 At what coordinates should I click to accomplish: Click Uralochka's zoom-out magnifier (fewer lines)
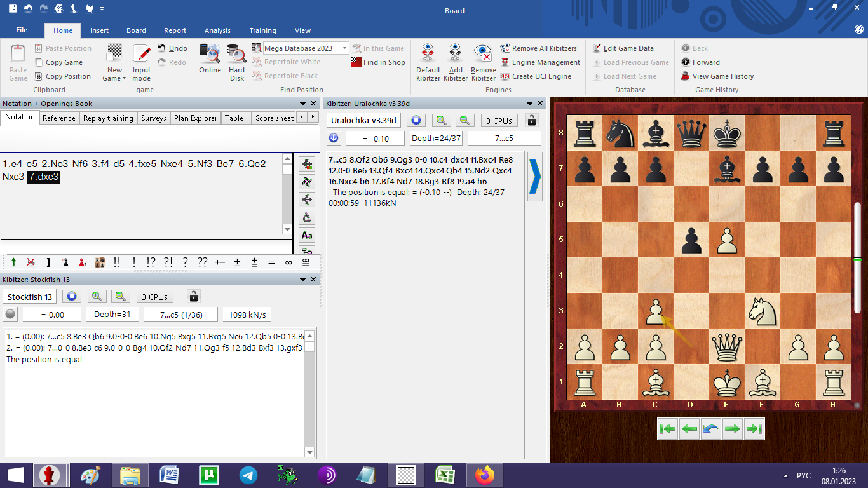(465, 120)
